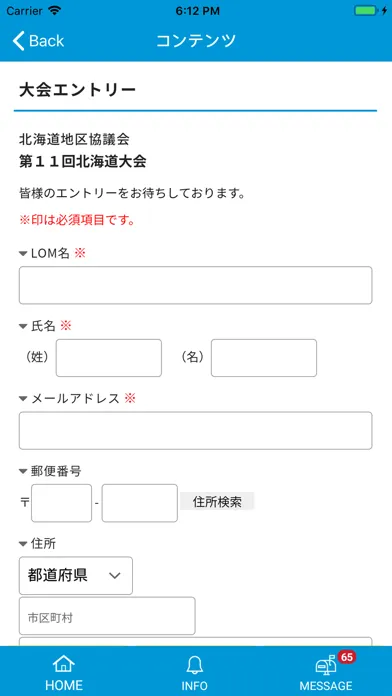Click the 住所検索 address search button

(x=217, y=502)
